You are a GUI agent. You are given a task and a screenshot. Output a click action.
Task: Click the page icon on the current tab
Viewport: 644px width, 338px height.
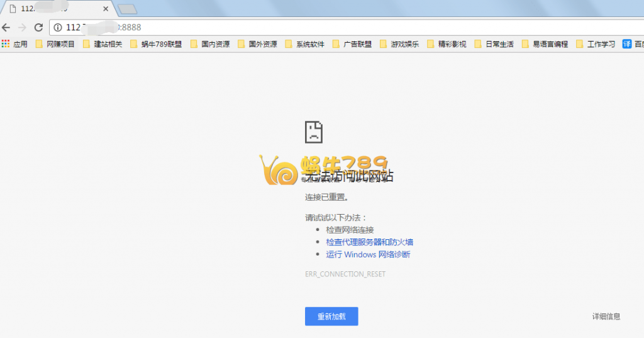(12, 9)
